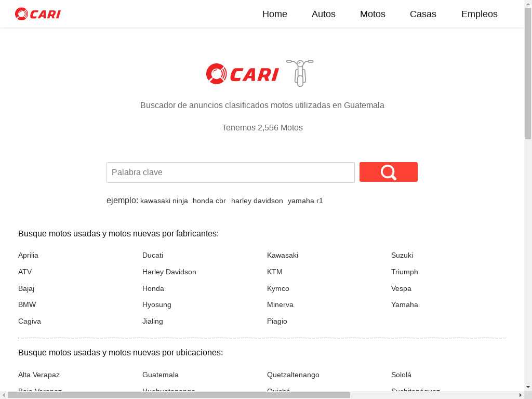532x399 pixels.
Task: Click the scroll down arrow
Action: pyautogui.click(x=528, y=387)
